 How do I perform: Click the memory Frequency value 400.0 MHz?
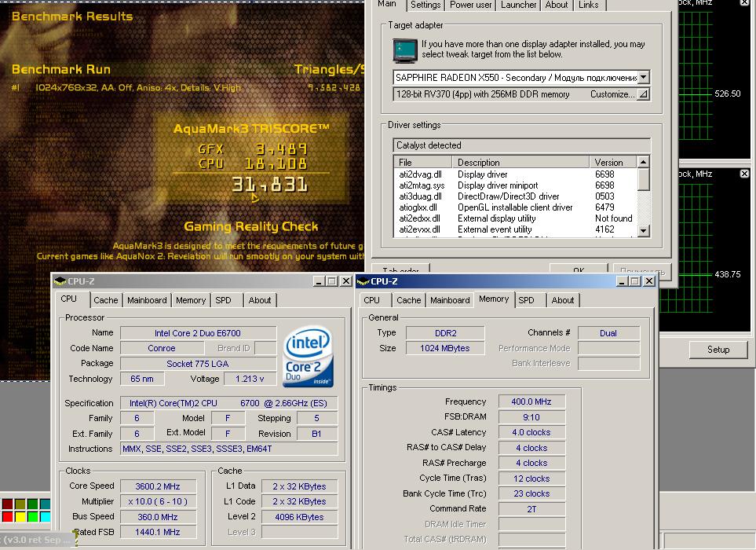coord(531,401)
